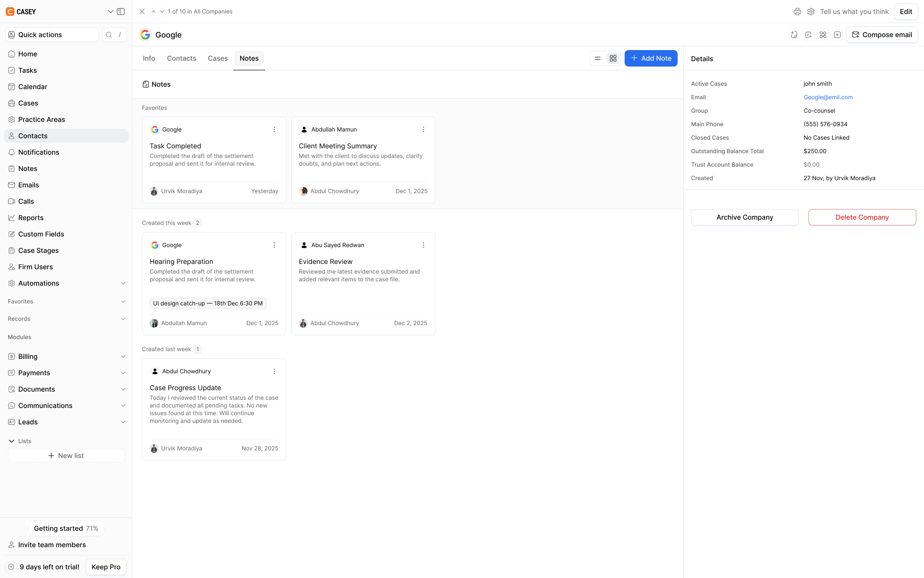Viewport: 924px width, 578px height.
Task: Click the plus square icon in company header
Action: coord(837,35)
